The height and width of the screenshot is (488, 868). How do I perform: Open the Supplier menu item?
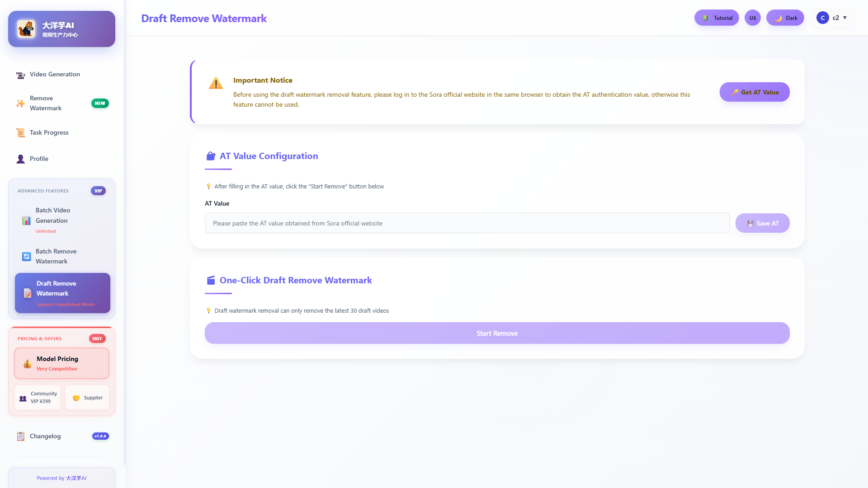point(87,398)
